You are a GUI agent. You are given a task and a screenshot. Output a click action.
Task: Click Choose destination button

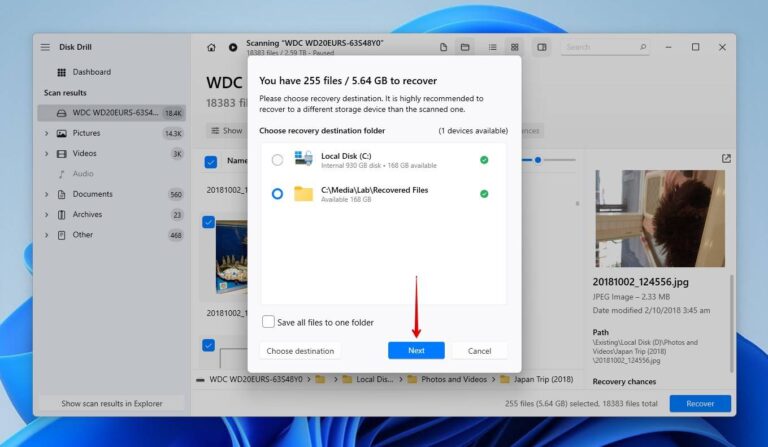300,351
